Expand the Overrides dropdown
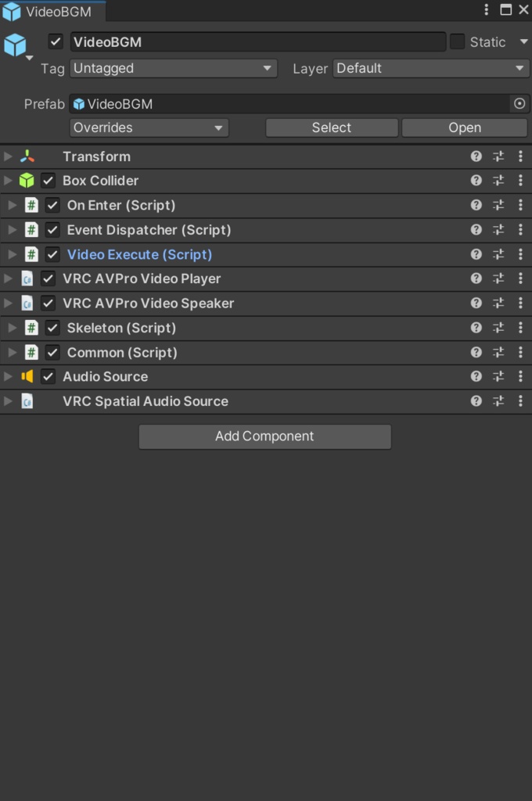 149,128
